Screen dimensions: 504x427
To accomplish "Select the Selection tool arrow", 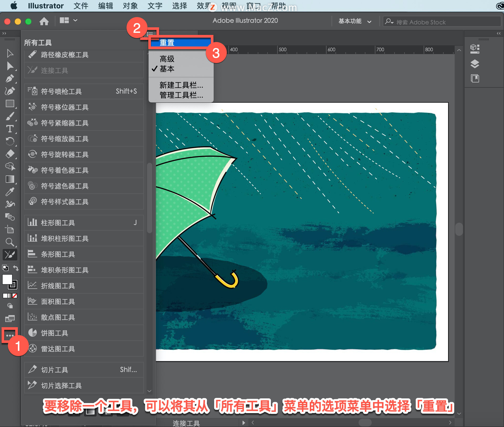I will coord(10,53).
